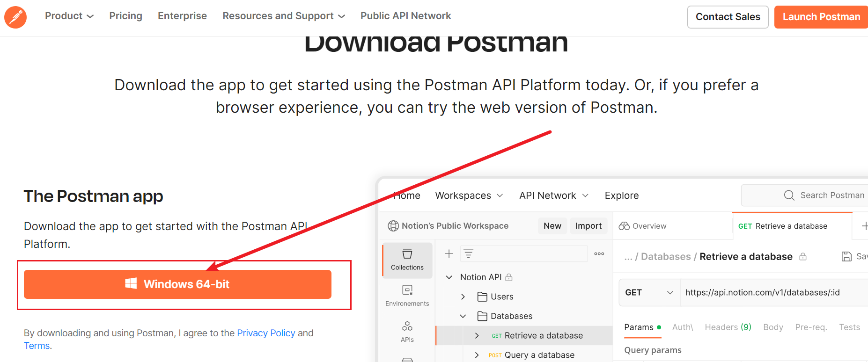The width and height of the screenshot is (868, 362).
Task: Switch to the Pre-req. tab
Action: [x=811, y=327]
